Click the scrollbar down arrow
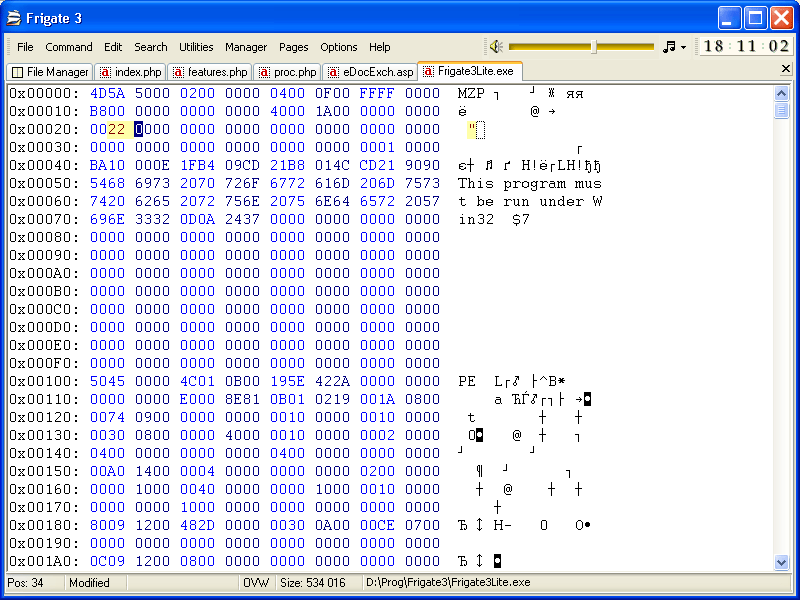Screen dimensions: 800x600 781,562
